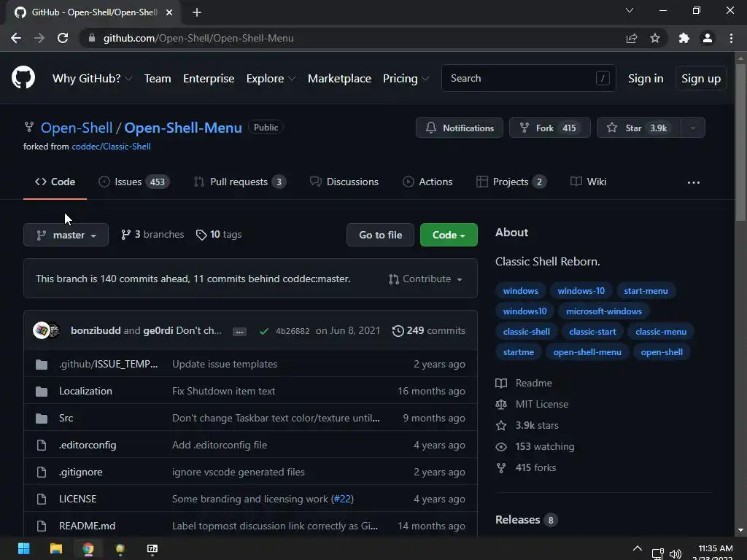Expand the Pricing menu
Viewport: 747px width, 560px height.
[406, 79]
